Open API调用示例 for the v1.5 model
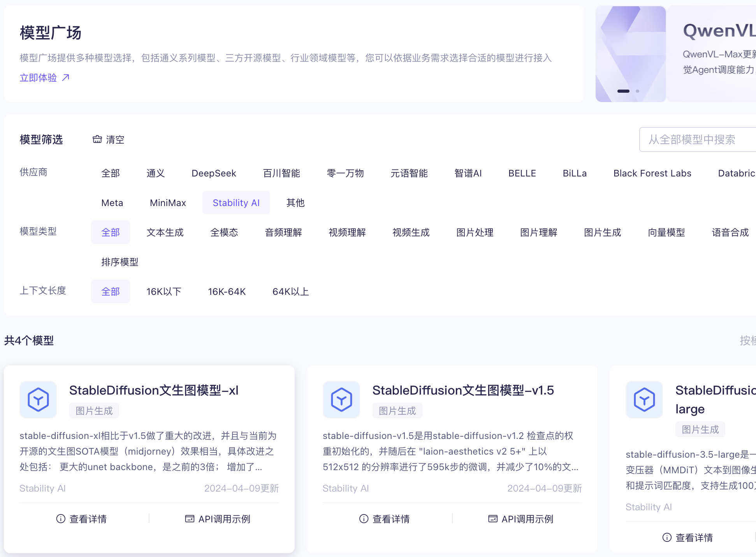 (x=521, y=519)
